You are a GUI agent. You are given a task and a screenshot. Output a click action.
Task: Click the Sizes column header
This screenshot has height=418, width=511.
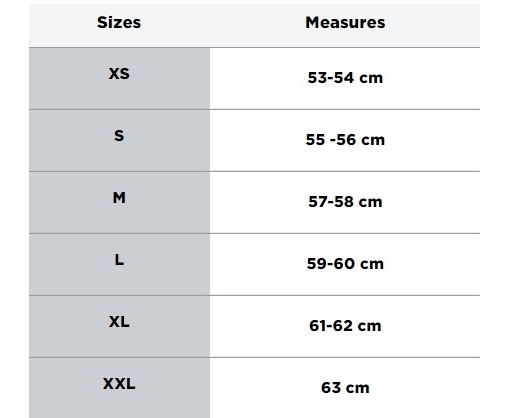click(119, 23)
